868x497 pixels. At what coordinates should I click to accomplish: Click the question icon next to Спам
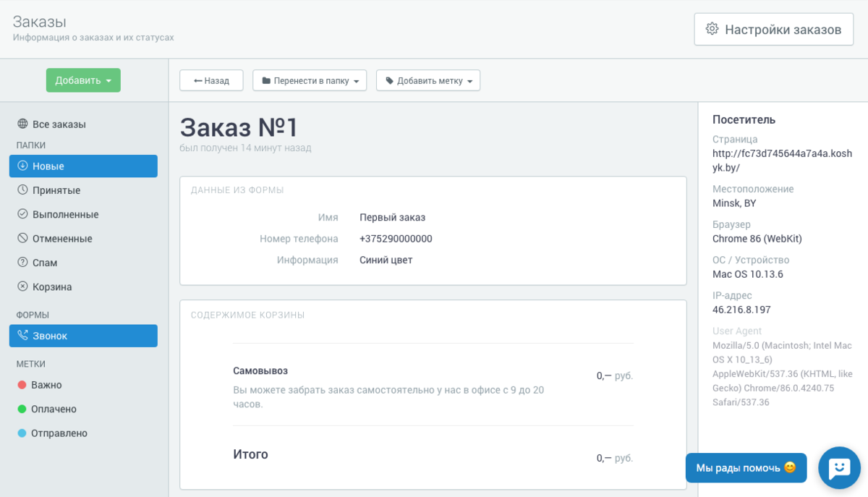point(22,263)
